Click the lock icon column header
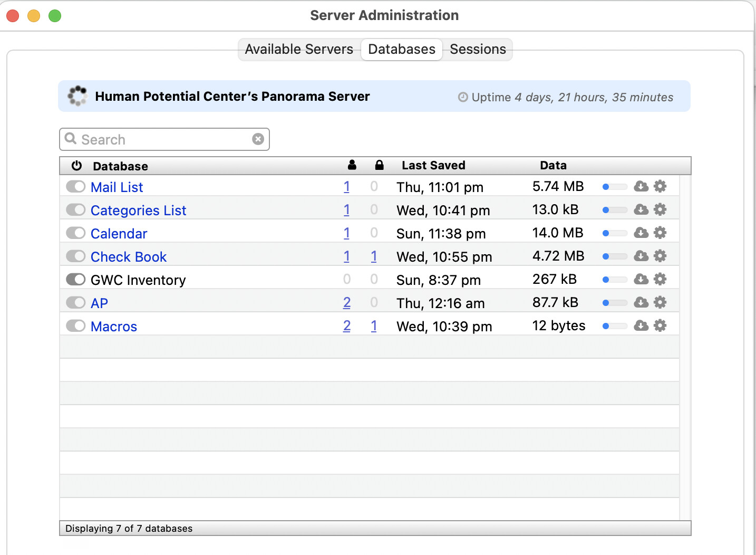756x555 pixels. pyautogui.click(x=379, y=165)
